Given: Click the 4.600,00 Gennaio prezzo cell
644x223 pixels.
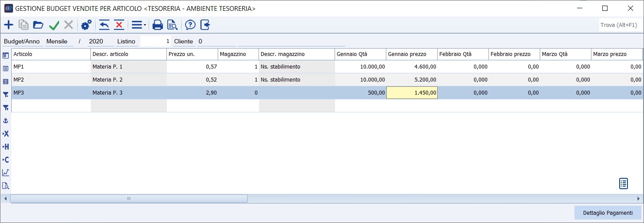Looking at the screenshot, I should pyautogui.click(x=412, y=67).
